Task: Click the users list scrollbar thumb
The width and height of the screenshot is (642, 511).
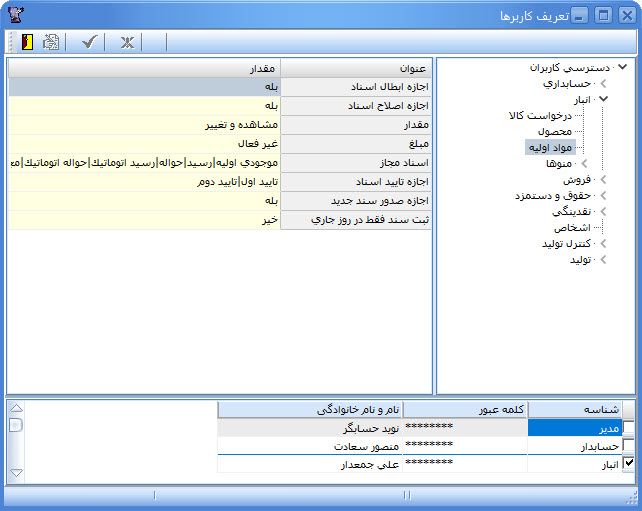Action: [x=15, y=425]
